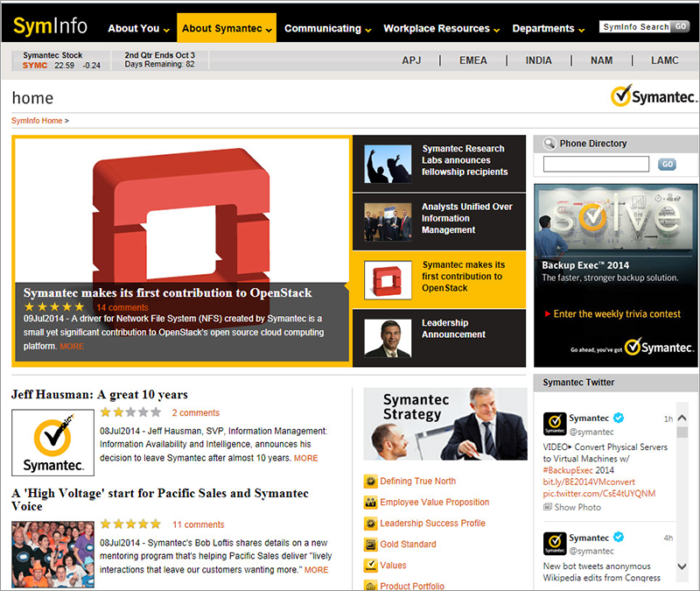
Task: Expand the Departments menu
Action: point(549,29)
